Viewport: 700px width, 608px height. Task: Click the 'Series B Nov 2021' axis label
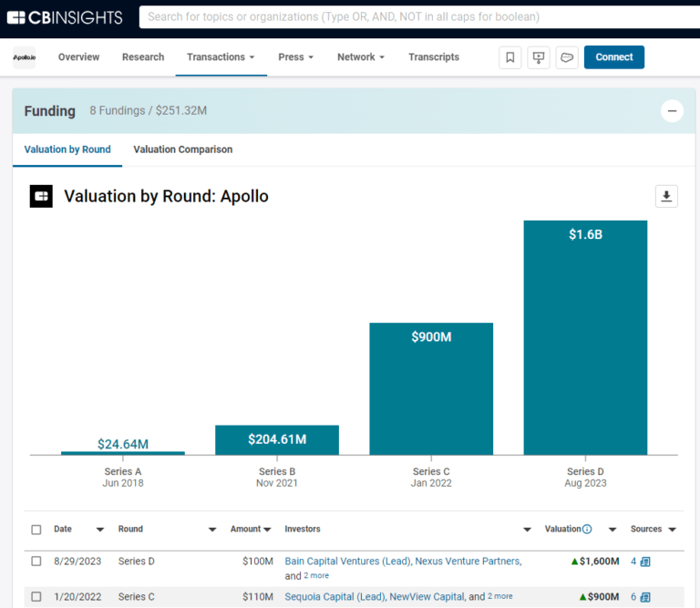coord(277,478)
